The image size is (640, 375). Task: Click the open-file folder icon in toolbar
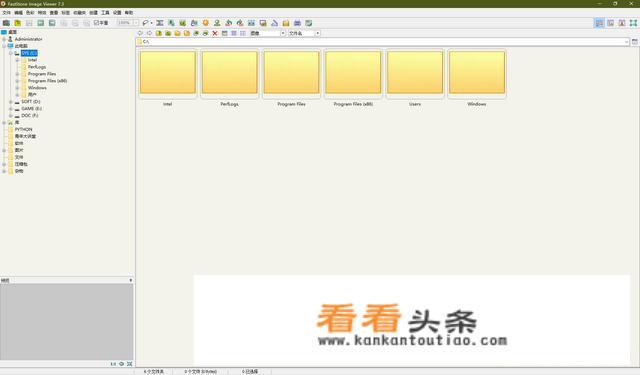click(x=18, y=23)
